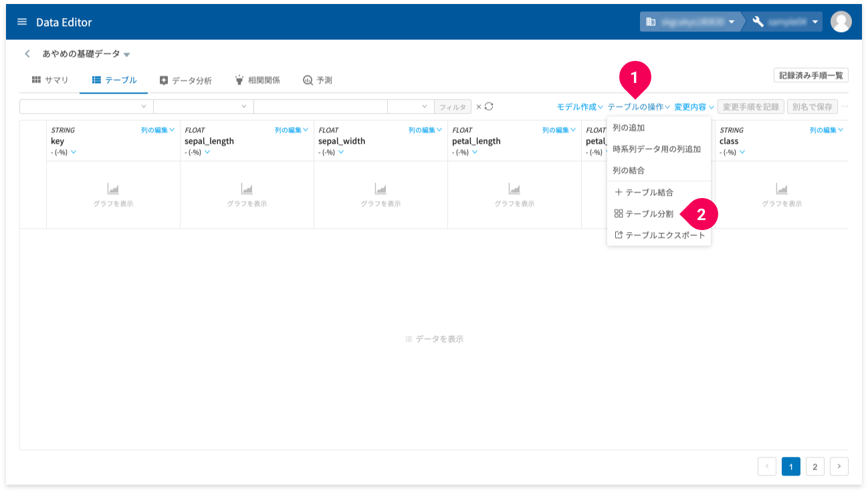Open the second filter condition dropdown
Screen dimensions: 868x493
203,106
